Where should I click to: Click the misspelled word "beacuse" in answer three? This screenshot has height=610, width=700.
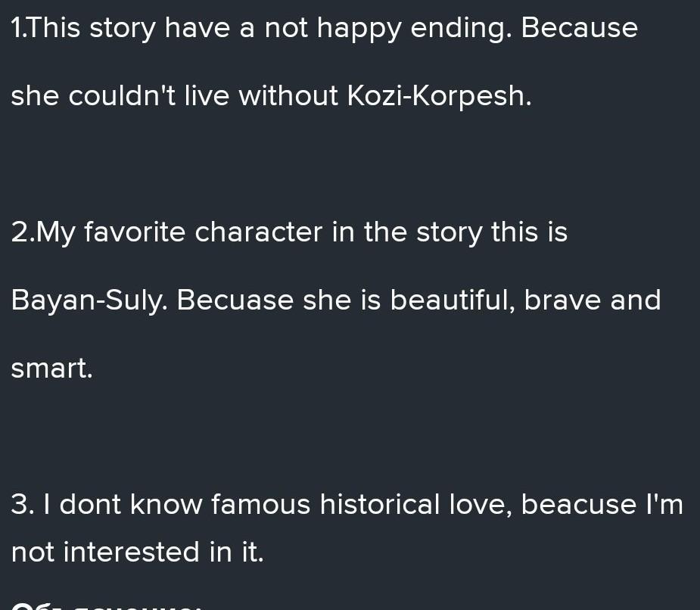(x=579, y=504)
